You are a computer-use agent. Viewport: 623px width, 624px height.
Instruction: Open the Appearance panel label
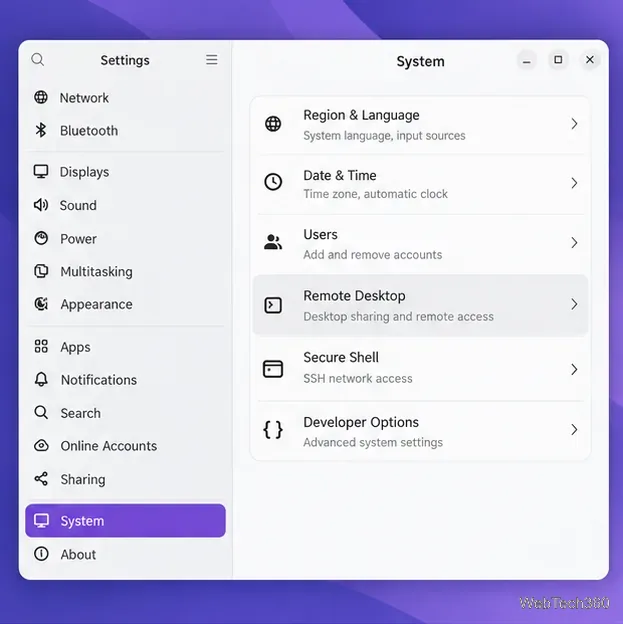coord(96,304)
